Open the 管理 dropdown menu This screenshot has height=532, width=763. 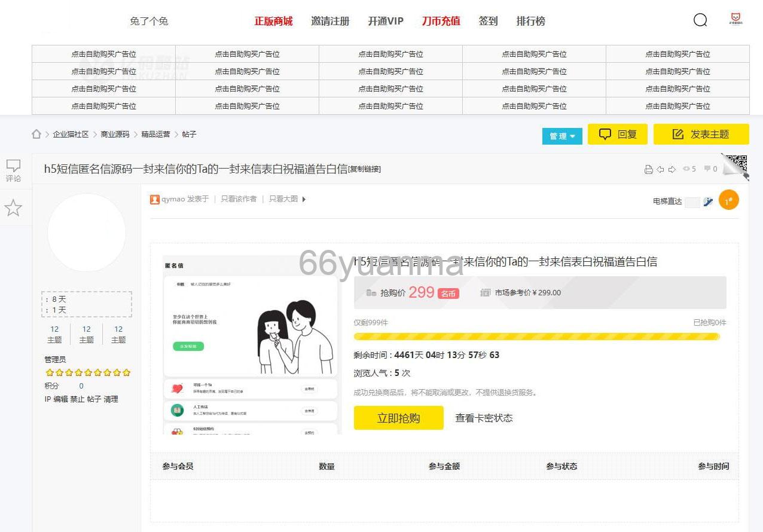click(x=562, y=136)
